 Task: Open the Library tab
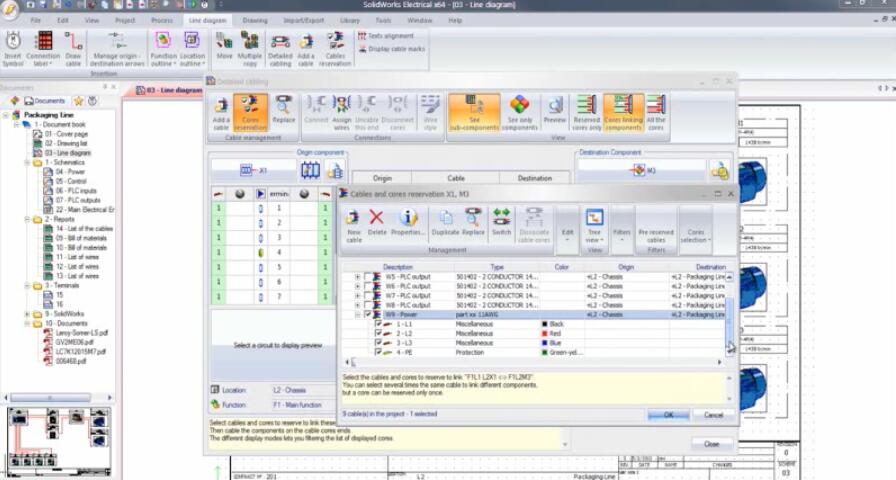point(350,21)
